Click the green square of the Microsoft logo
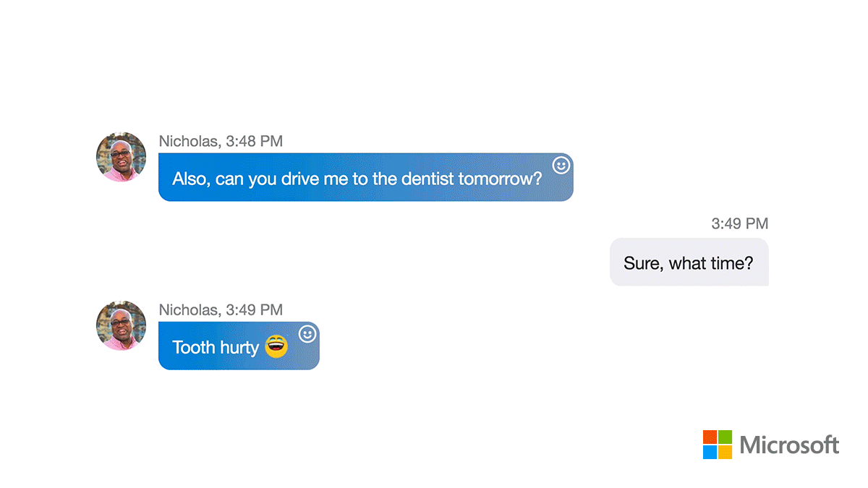Viewport: 868px width, 488px height. [x=726, y=437]
